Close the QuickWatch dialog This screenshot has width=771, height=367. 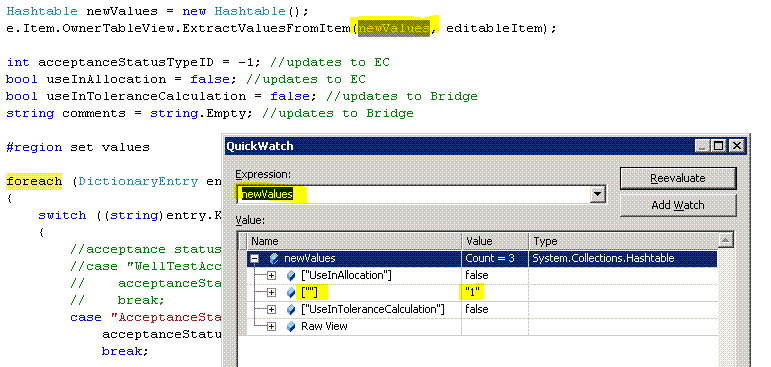[736, 146]
